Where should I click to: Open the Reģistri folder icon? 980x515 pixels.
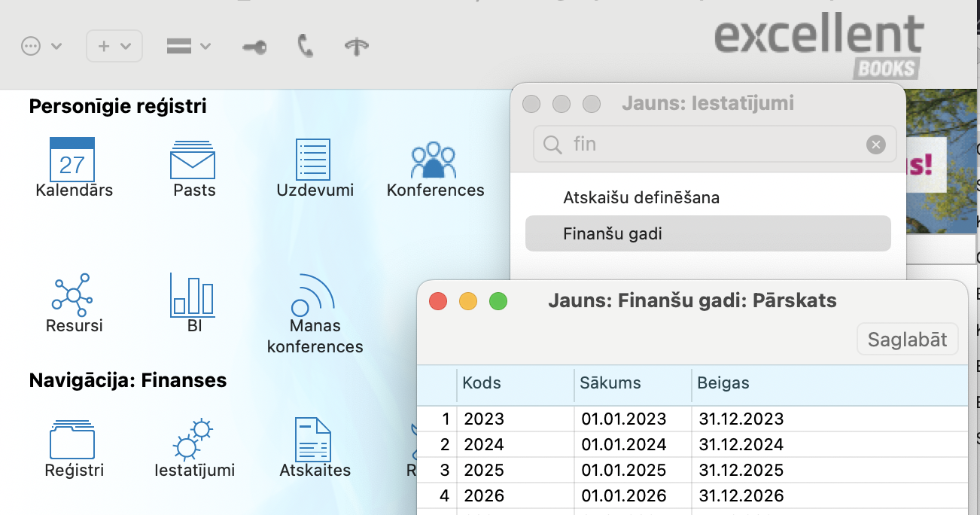[72, 439]
